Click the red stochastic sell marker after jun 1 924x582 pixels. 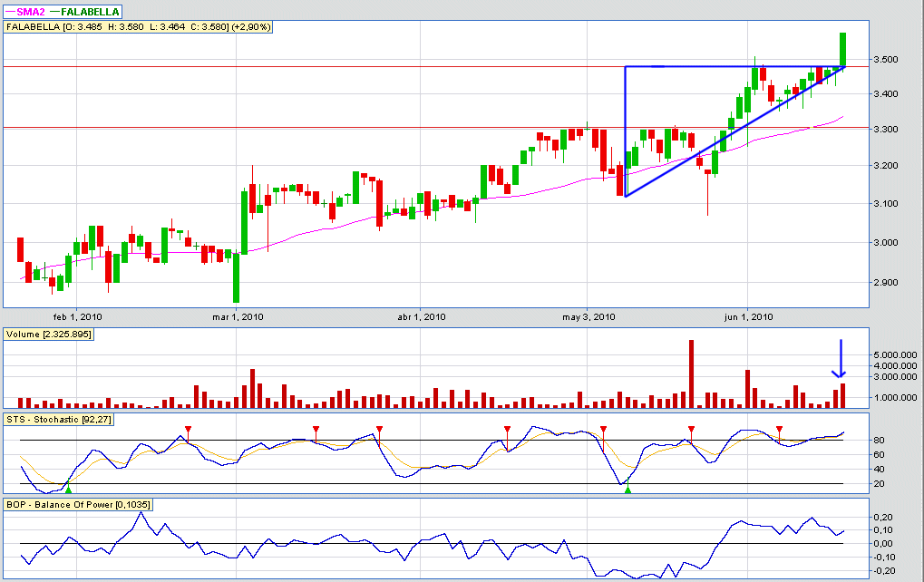click(x=779, y=430)
